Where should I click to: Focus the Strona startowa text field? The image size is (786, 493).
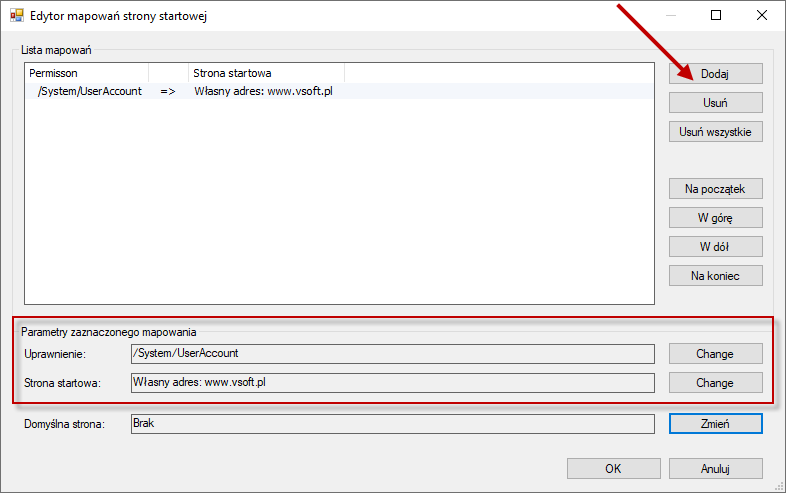click(392, 383)
